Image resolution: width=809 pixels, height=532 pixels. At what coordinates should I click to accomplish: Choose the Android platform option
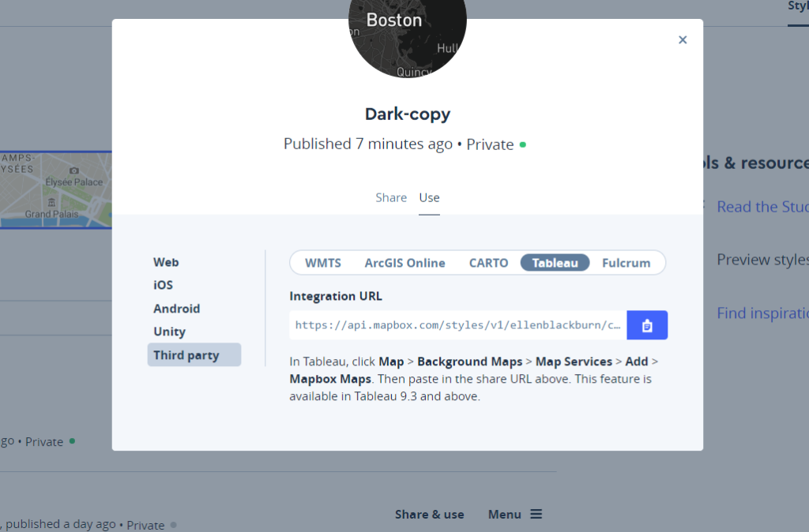tap(176, 309)
